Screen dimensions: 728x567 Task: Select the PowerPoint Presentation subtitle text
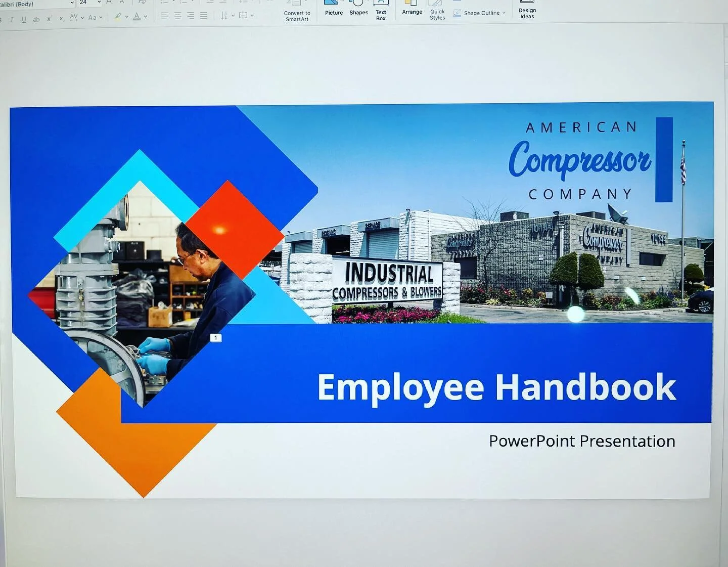click(x=582, y=442)
